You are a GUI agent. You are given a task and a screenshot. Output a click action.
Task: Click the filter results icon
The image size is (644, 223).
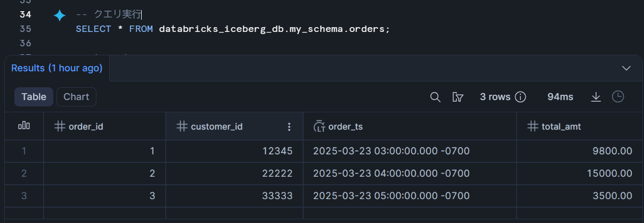point(458,97)
